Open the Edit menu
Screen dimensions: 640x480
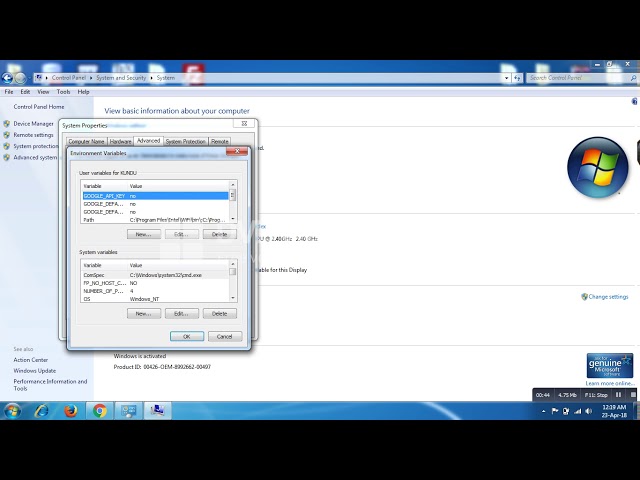click(25, 92)
